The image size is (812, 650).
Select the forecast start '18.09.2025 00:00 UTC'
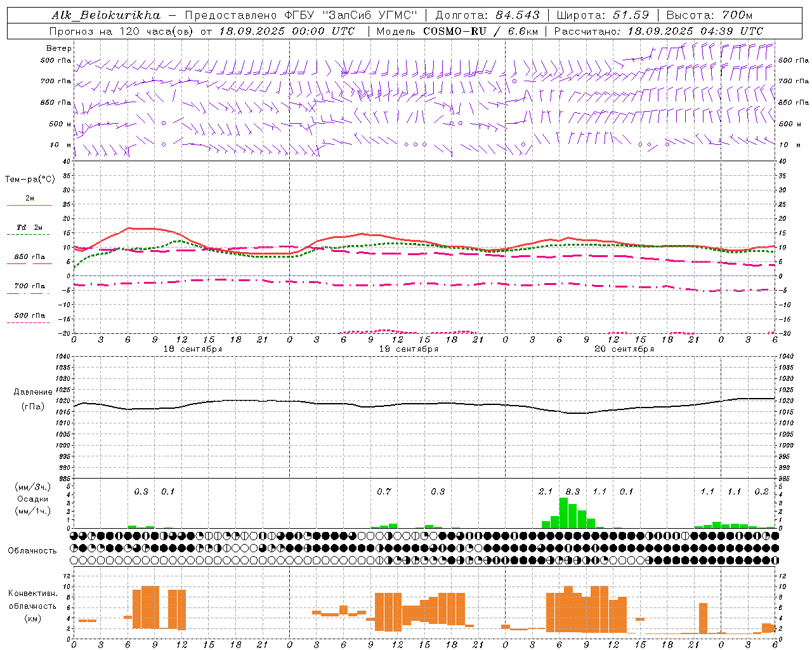point(287,31)
